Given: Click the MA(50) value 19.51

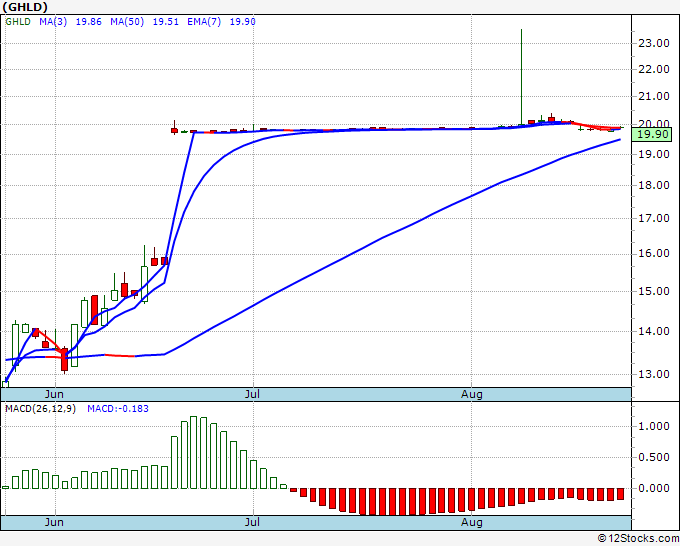Looking at the screenshot, I should pyautogui.click(x=166, y=22).
